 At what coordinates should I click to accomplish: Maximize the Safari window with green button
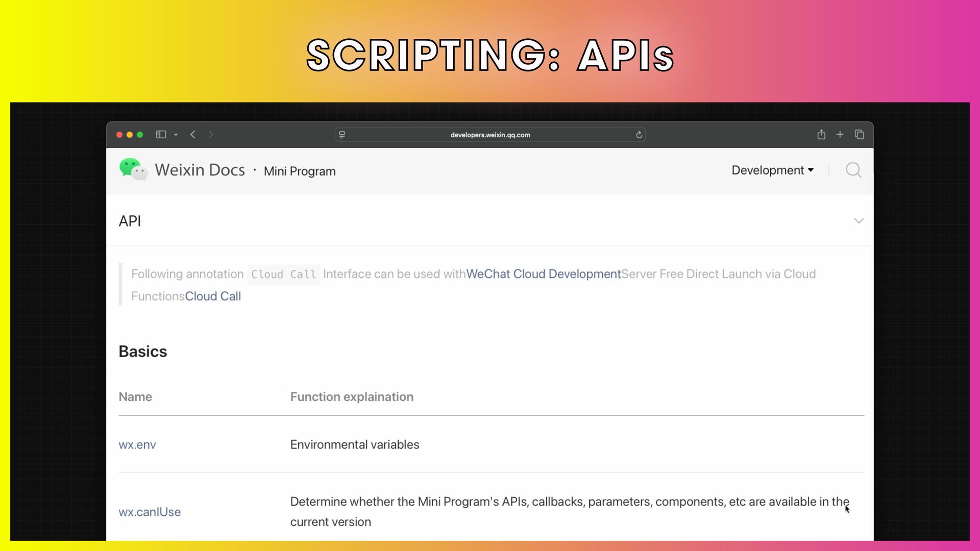[x=140, y=135]
